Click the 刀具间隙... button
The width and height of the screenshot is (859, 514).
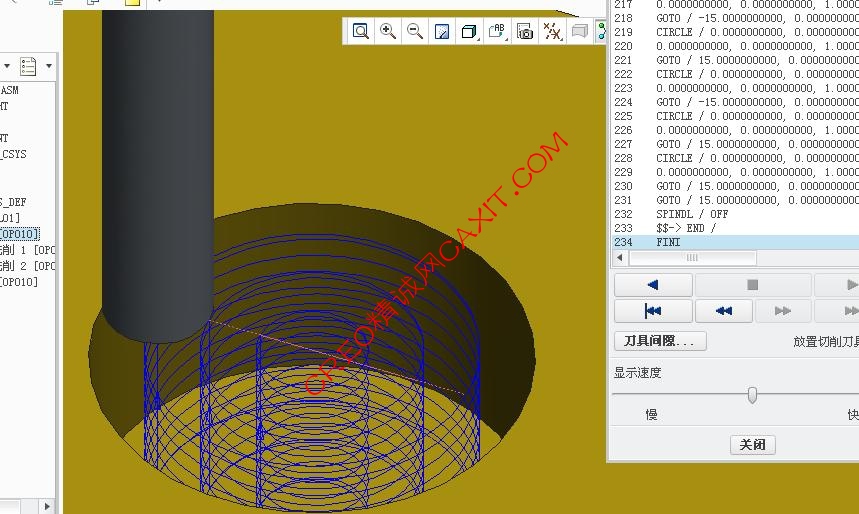tap(660, 341)
